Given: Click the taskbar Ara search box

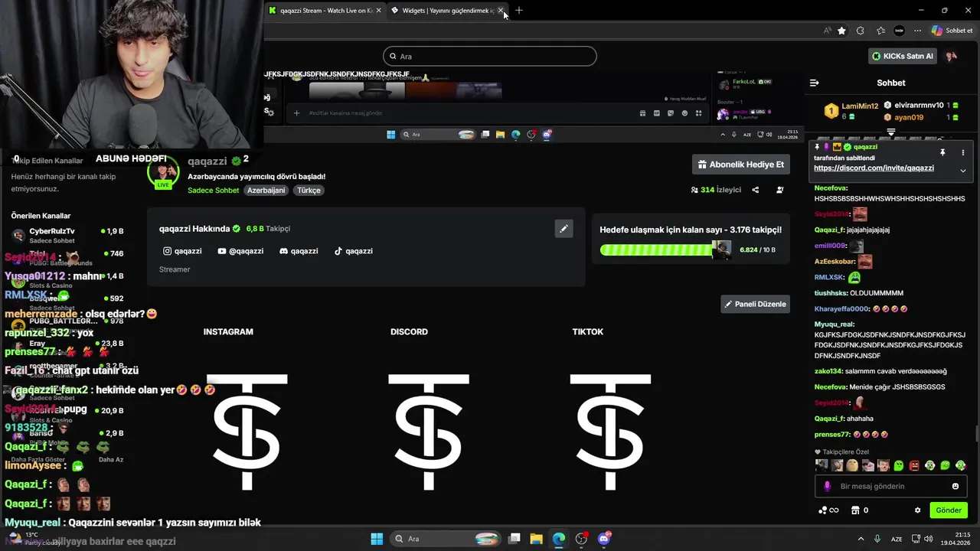Looking at the screenshot, I should 444,539.
